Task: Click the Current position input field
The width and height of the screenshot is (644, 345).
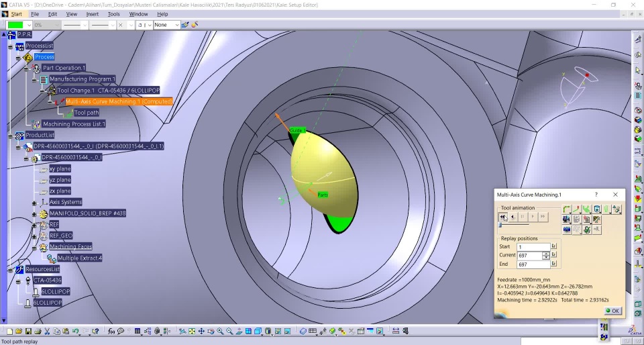Action: 529,256
